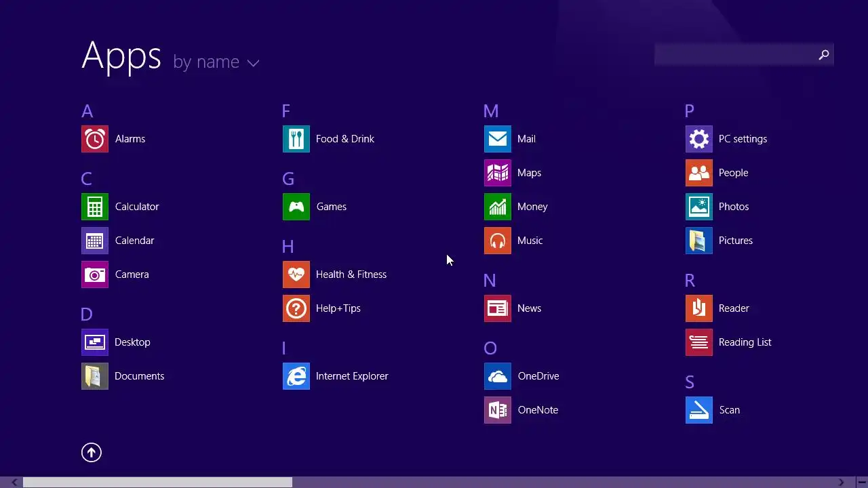Select the letter D group header
This screenshot has height=488, width=868.
pos(86,314)
